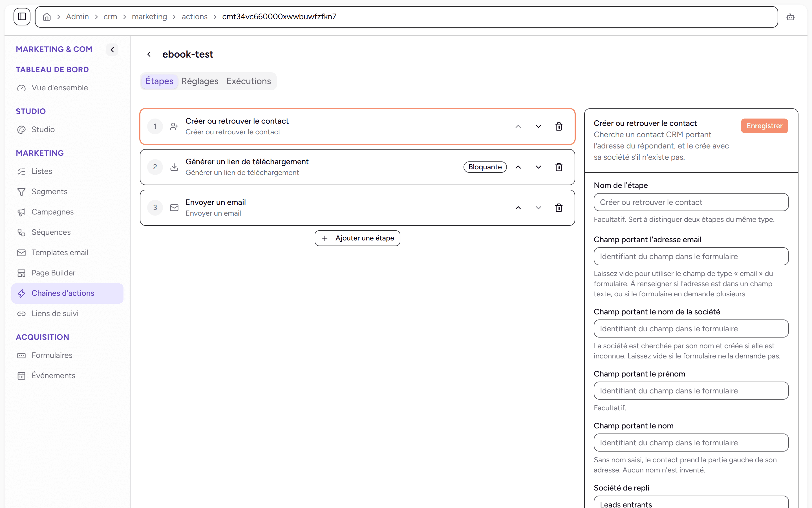The image size is (812, 508).
Task: Switch to the Réglages tab
Action: (x=200, y=81)
